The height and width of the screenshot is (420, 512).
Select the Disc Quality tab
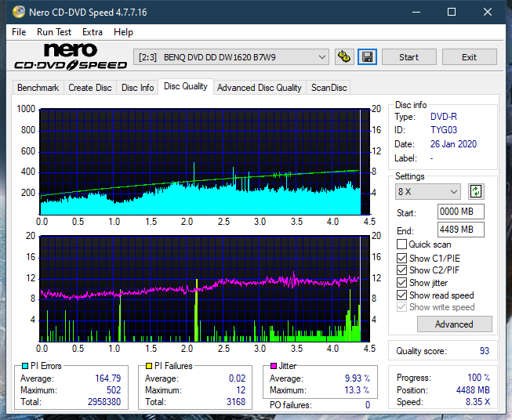tap(186, 86)
